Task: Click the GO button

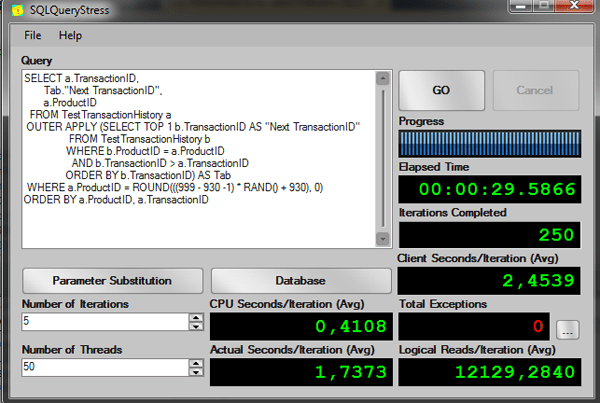Action: [x=442, y=90]
